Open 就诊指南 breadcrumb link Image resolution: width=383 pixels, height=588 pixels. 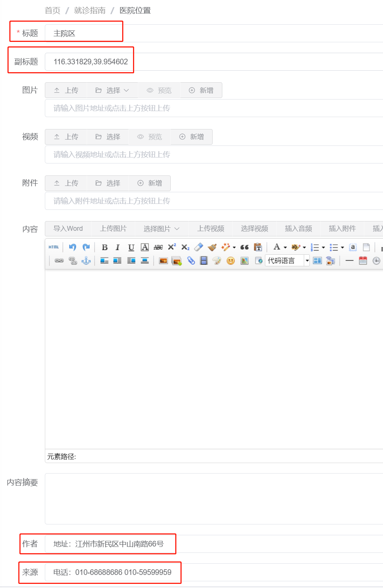90,10
